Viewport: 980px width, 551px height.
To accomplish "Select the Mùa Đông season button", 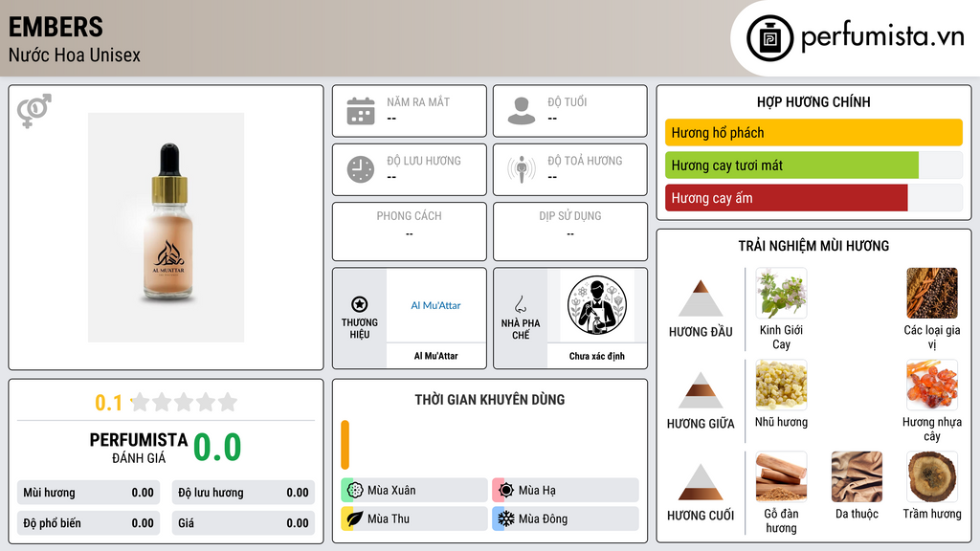I will tap(566, 518).
